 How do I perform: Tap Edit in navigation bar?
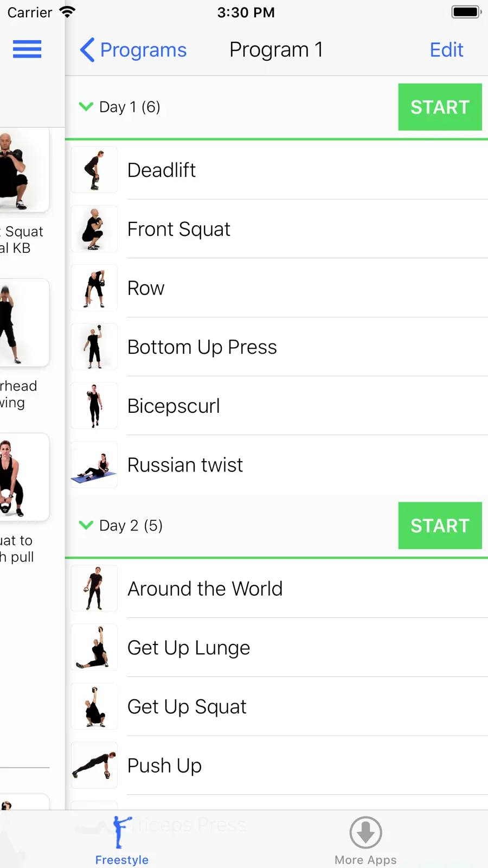(x=446, y=50)
